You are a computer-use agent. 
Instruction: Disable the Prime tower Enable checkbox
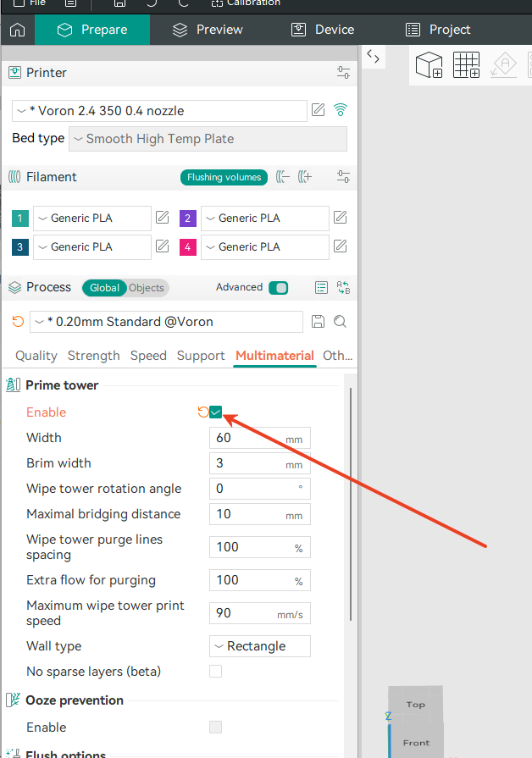pyautogui.click(x=216, y=412)
